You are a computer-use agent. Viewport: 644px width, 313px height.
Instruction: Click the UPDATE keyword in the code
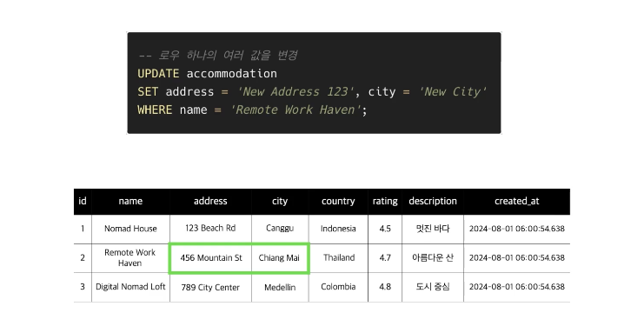(x=158, y=74)
